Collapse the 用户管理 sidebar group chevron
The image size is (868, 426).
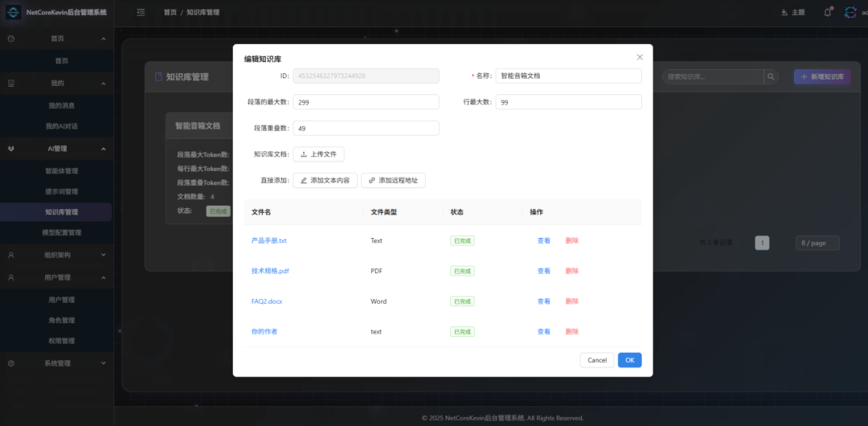pyautogui.click(x=104, y=277)
